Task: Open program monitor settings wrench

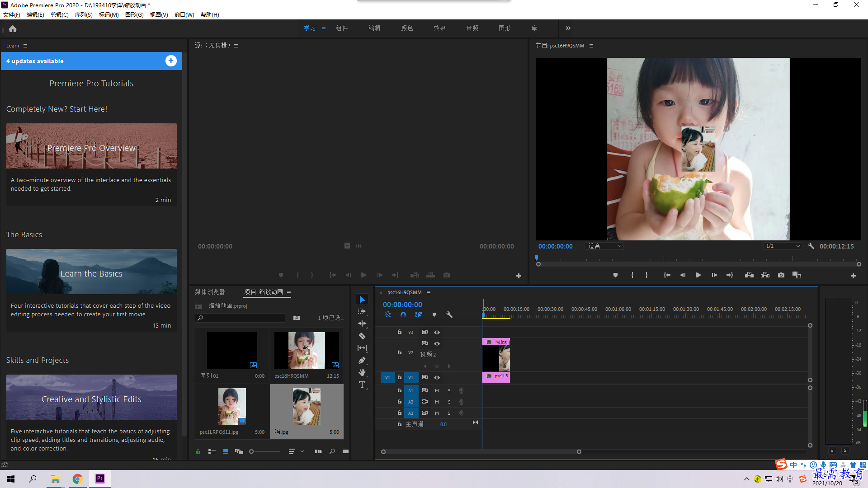Action: (x=811, y=246)
